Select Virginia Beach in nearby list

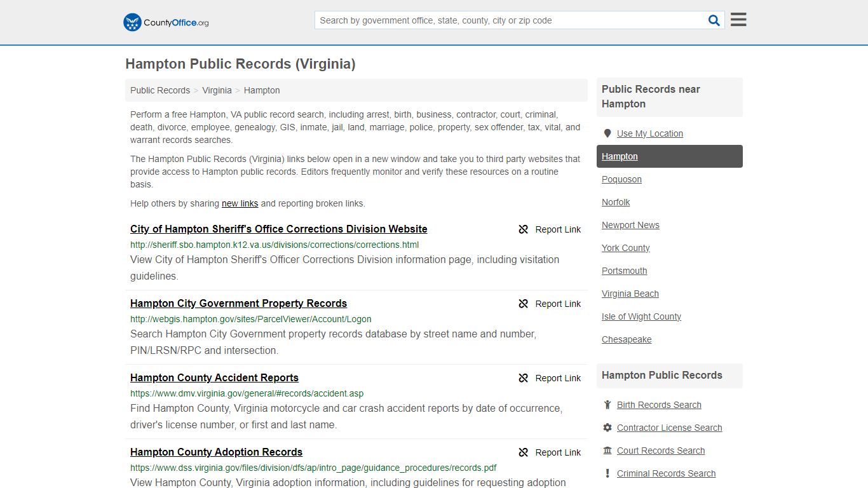[630, 294]
